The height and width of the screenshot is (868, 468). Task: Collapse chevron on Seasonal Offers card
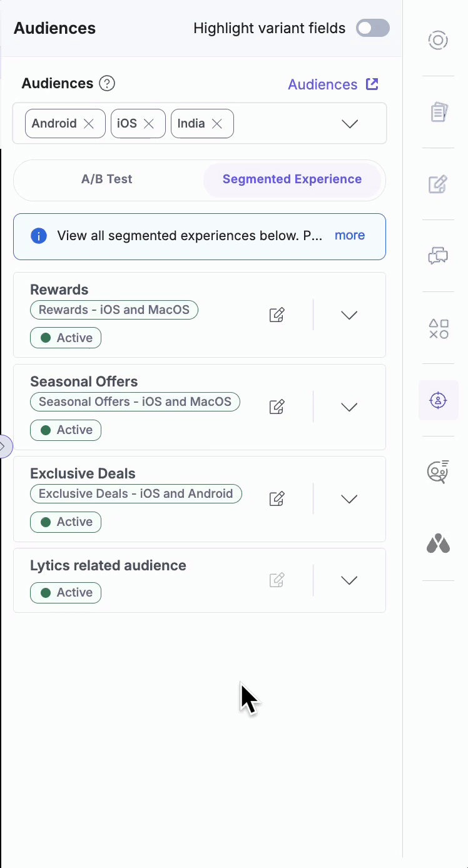tap(349, 406)
